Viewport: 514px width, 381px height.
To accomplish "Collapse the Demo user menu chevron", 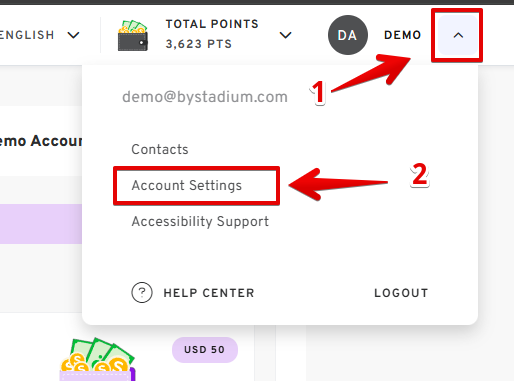I will click(x=458, y=35).
